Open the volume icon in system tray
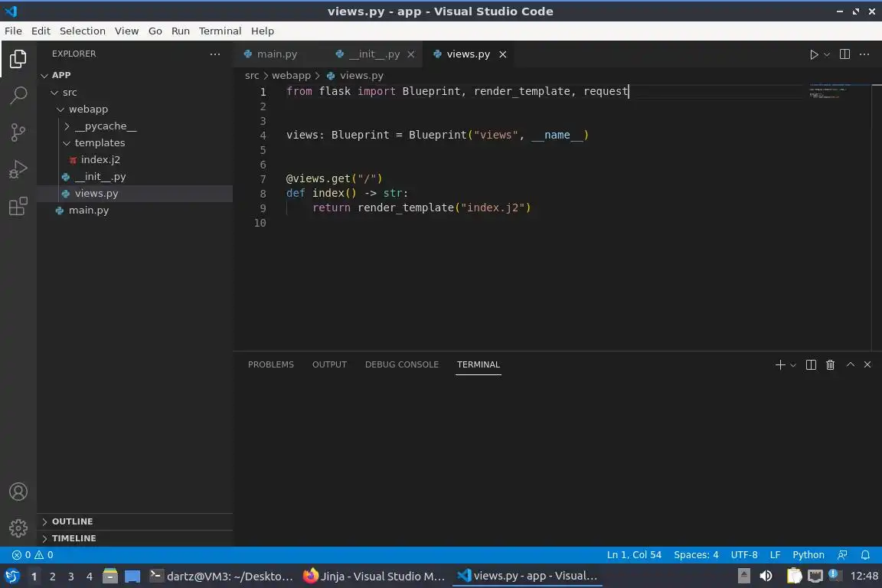 pyautogui.click(x=766, y=576)
